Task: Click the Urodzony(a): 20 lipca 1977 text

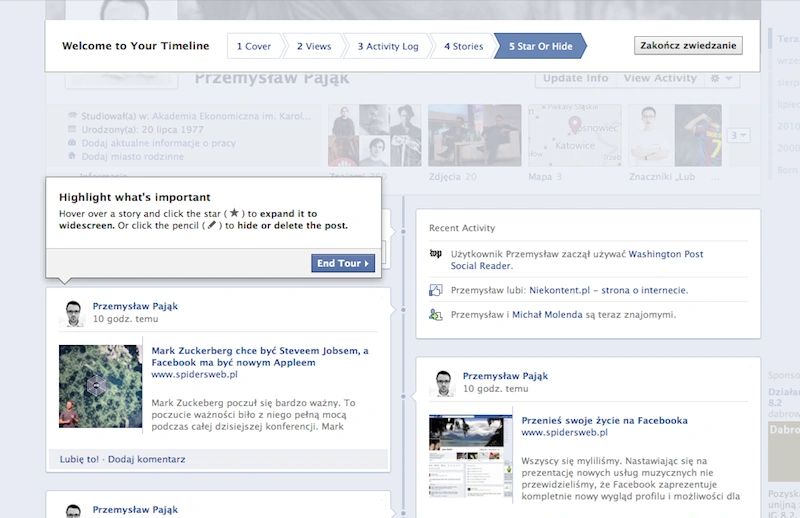Action: pos(142,130)
